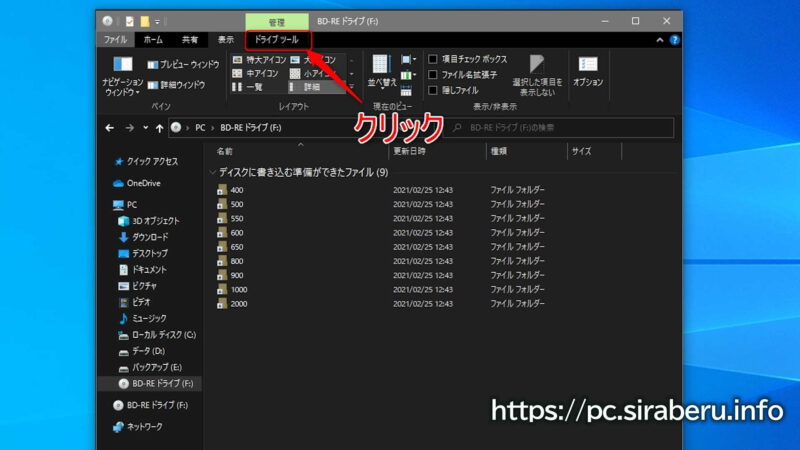The image size is (800, 450).
Task: Toggle the 詳細ウィンドウ pane
Action: [177, 85]
